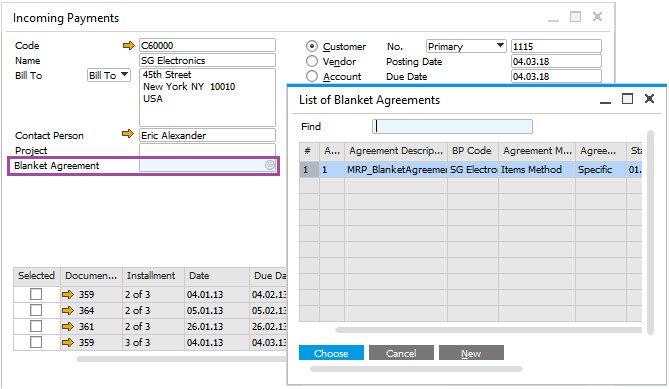Click the Code field containing C60000
Image resolution: width=669 pixels, height=389 pixels.
tap(207, 45)
